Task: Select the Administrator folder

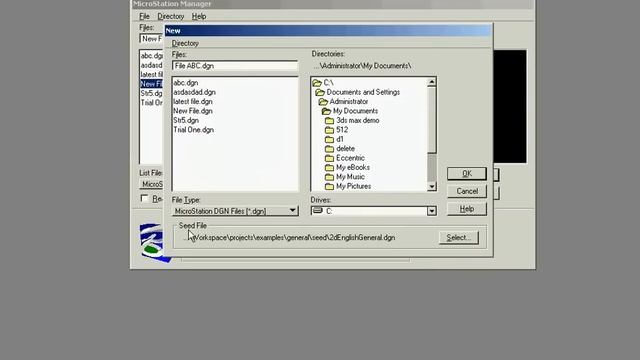Action: tap(344, 102)
